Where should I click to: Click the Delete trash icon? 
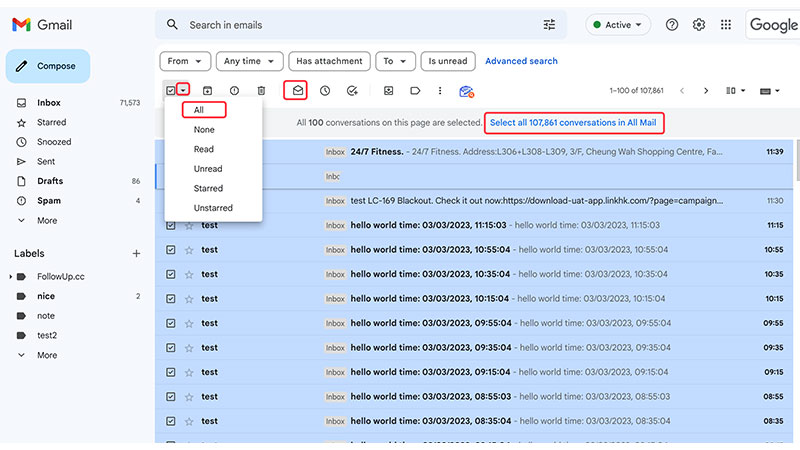pyautogui.click(x=261, y=91)
